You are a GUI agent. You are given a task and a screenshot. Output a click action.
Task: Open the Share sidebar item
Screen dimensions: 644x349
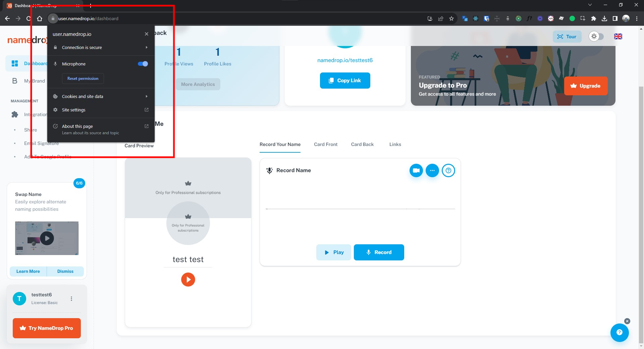[x=31, y=130]
